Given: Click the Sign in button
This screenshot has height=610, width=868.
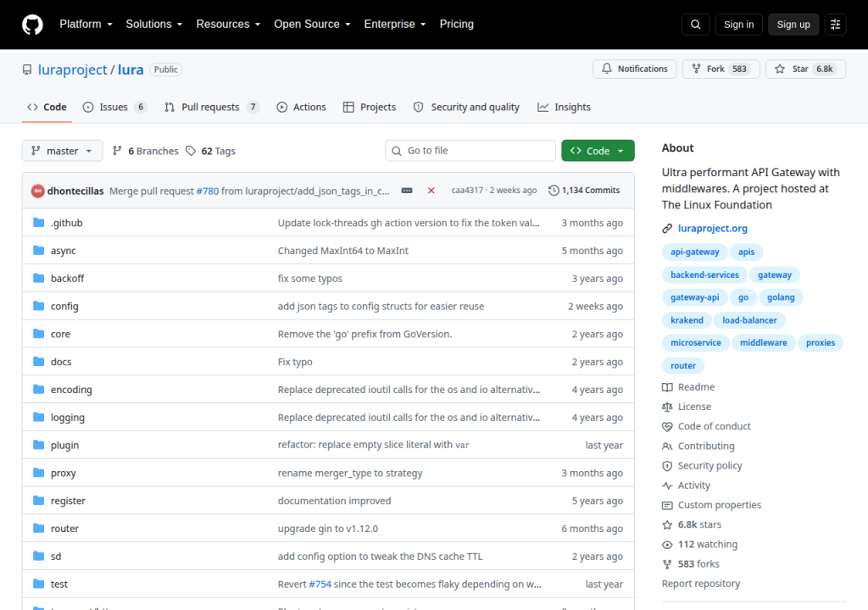Looking at the screenshot, I should point(738,25).
